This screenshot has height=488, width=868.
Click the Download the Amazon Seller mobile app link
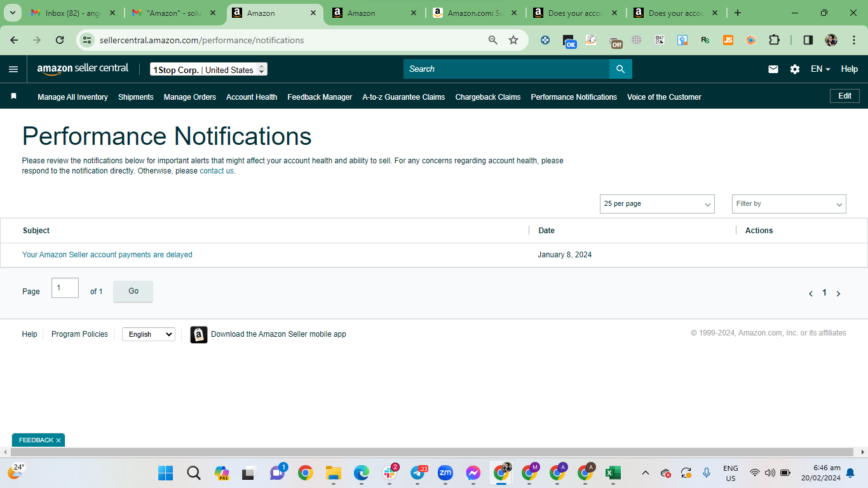tap(278, 334)
